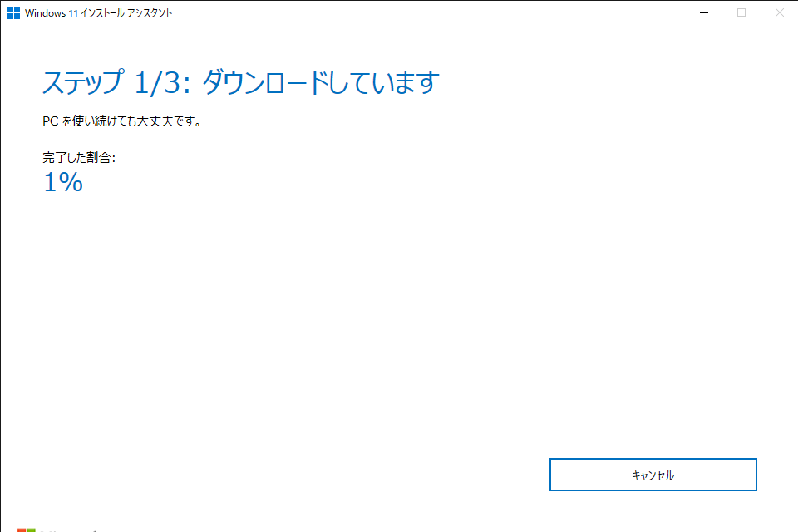Click "Windows 11" text in title bar
Viewport: 798px width, 532px height.
click(50, 12)
